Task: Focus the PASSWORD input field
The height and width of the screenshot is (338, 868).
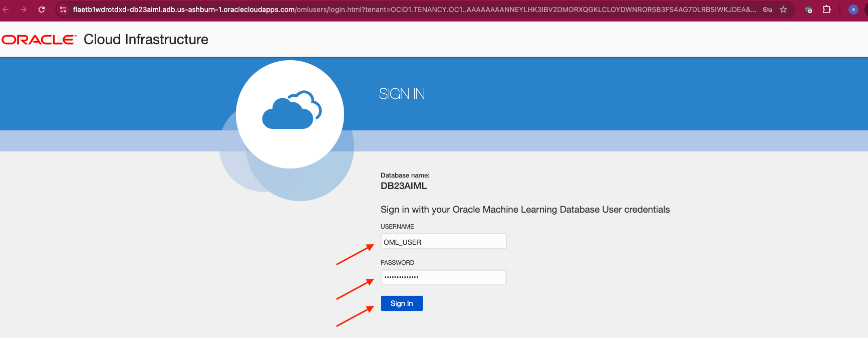Action: click(443, 277)
